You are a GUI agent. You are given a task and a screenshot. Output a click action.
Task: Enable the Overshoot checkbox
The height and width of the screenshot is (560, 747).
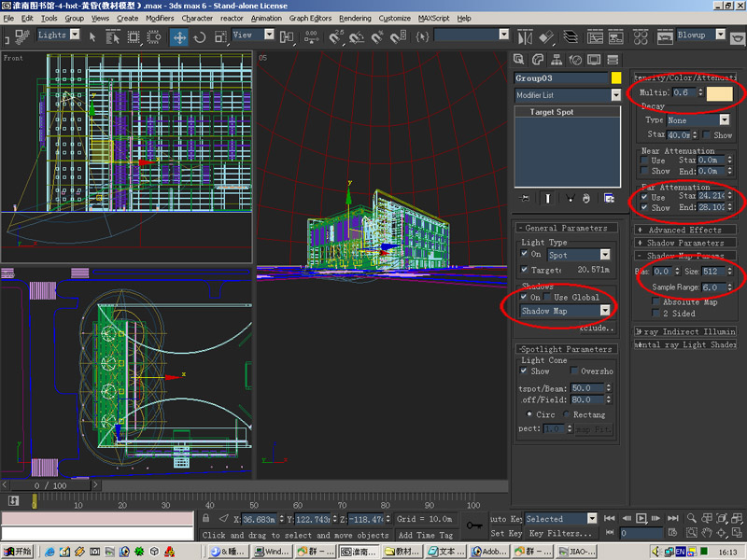[x=574, y=371]
